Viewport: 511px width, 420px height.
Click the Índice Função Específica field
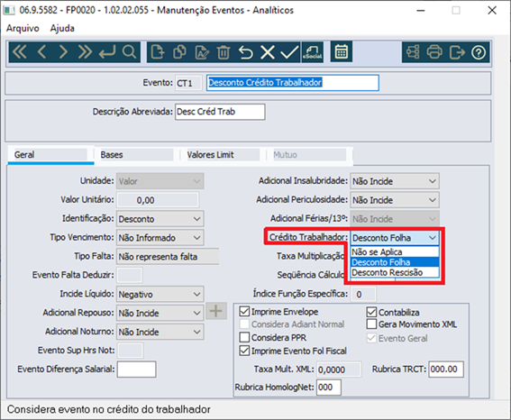click(363, 294)
